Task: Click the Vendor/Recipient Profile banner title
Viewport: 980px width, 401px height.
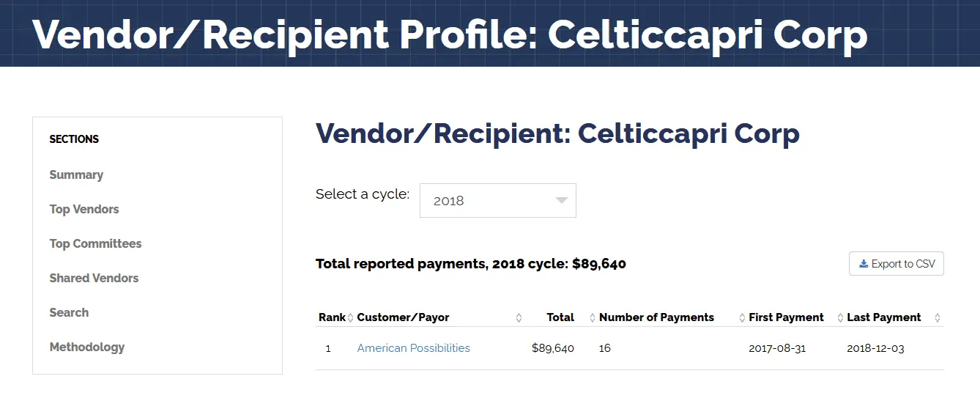Action: 450,34
